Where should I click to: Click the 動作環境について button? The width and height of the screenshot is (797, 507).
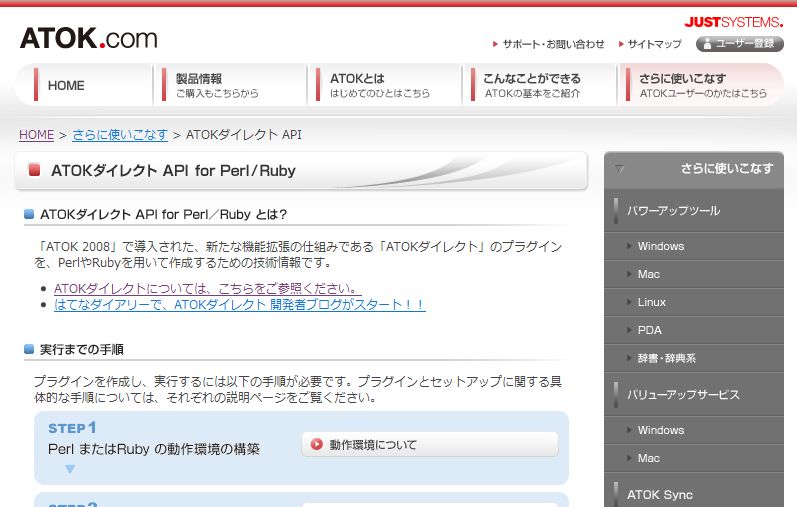pos(430,444)
